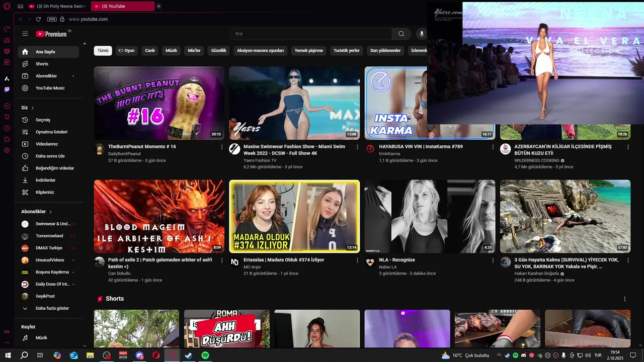The width and height of the screenshot is (644, 362).
Task: Toggle the VPN badge in address bar
Action: click(x=52, y=19)
